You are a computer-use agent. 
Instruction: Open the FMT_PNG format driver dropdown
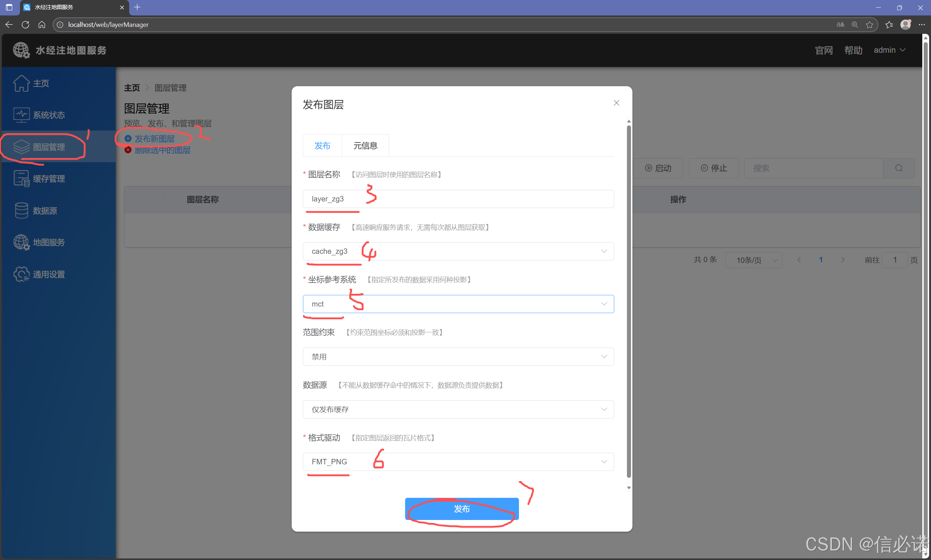(x=458, y=461)
